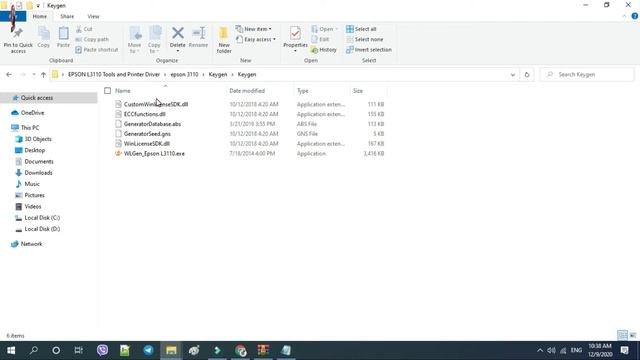Refresh the current folder

coord(527,75)
